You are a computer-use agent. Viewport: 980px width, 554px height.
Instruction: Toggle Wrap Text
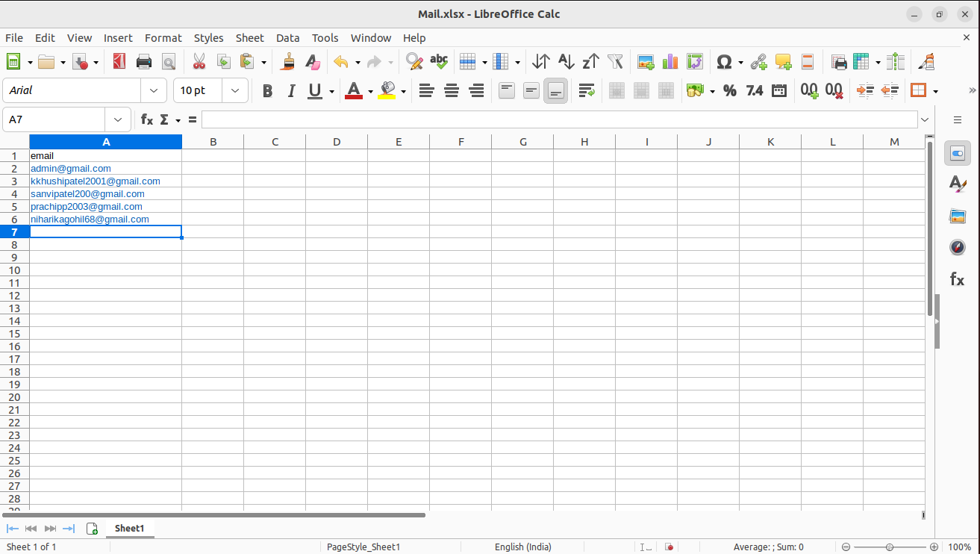pos(587,90)
